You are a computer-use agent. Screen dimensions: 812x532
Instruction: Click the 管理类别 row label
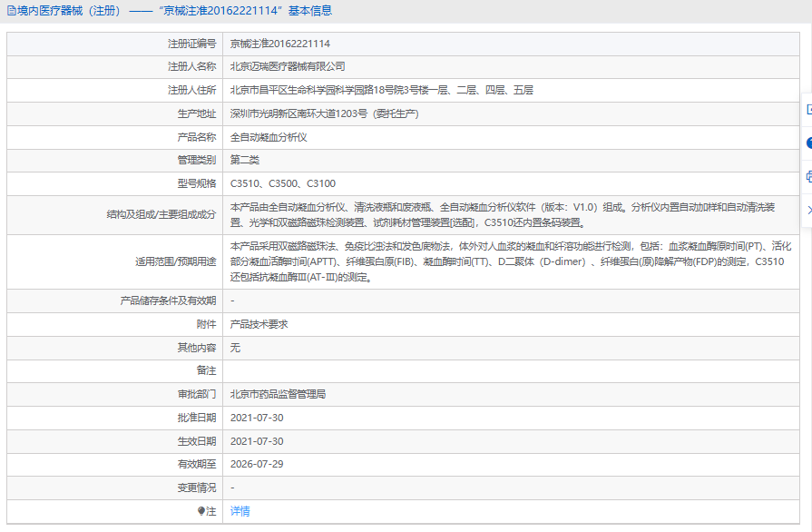(x=197, y=160)
